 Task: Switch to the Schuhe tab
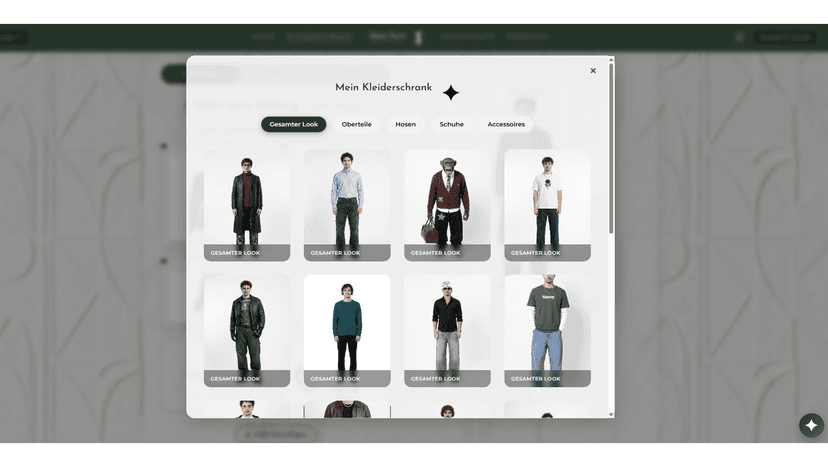[451, 124]
